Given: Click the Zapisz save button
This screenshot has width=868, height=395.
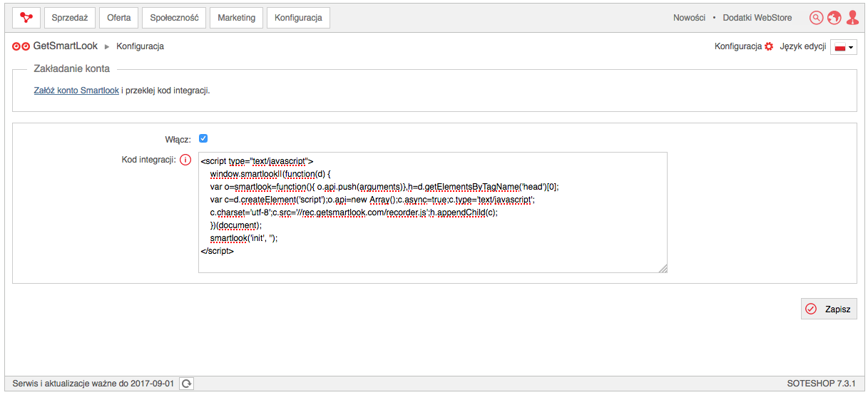Looking at the screenshot, I should (829, 309).
